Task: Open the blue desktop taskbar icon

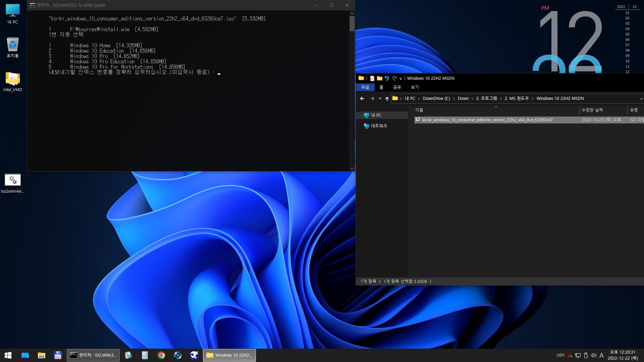Action: click(25, 355)
